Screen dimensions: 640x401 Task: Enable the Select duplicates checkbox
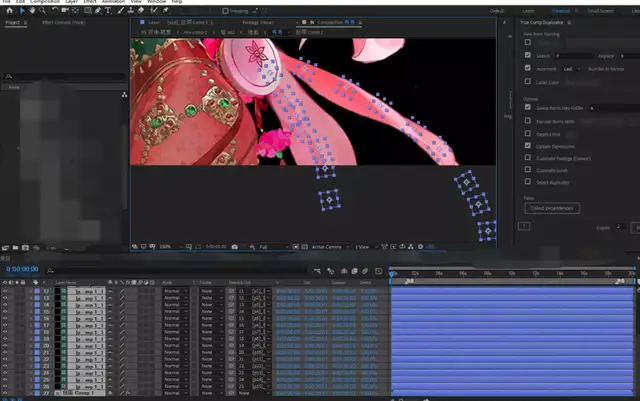(x=528, y=181)
